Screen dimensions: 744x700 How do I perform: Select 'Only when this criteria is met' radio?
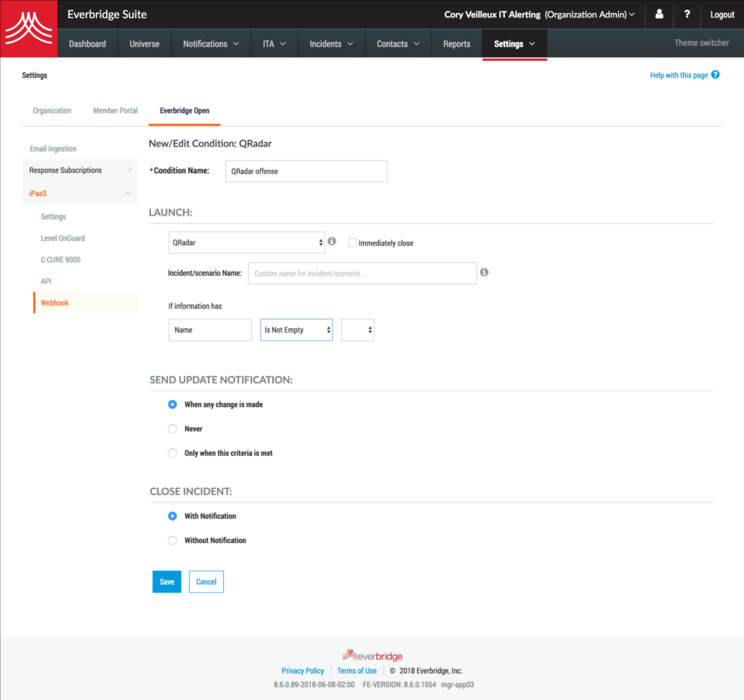tap(172, 453)
